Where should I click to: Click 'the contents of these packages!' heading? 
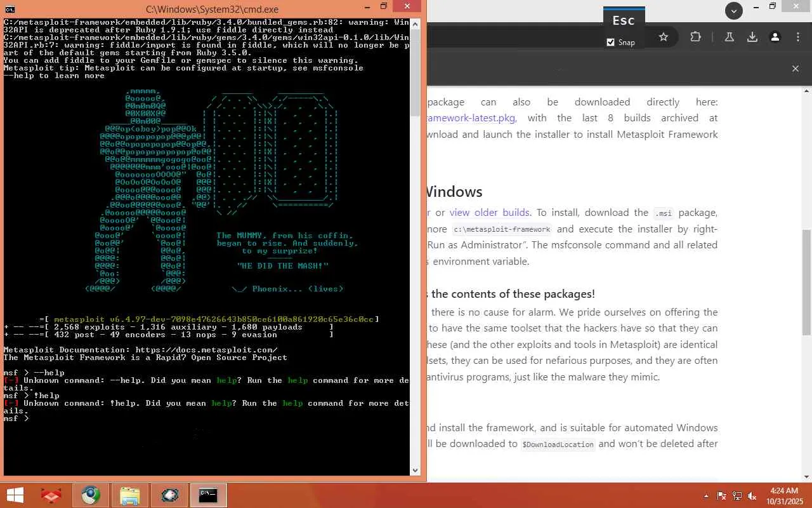(513, 294)
